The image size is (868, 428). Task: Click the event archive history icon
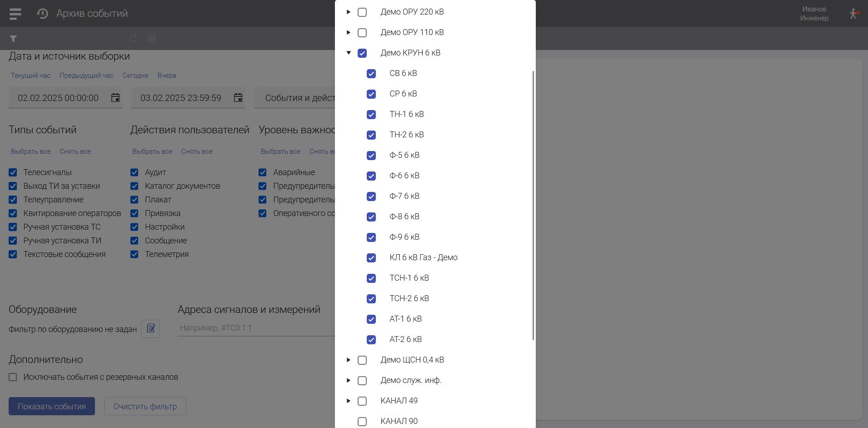click(42, 14)
